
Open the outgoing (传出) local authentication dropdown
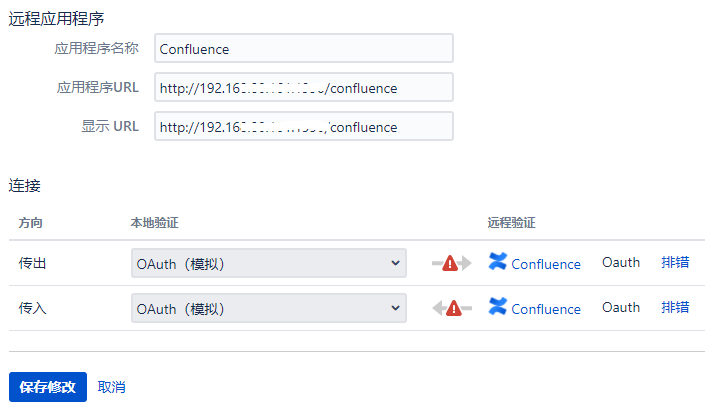(x=268, y=263)
